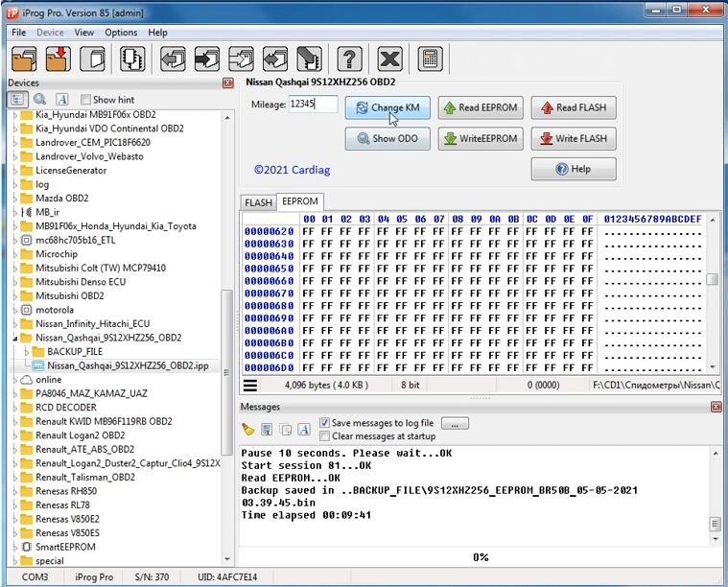Expand the Mitsubishi OBD2 folder
This screenshot has width=728, height=587.
point(14,296)
